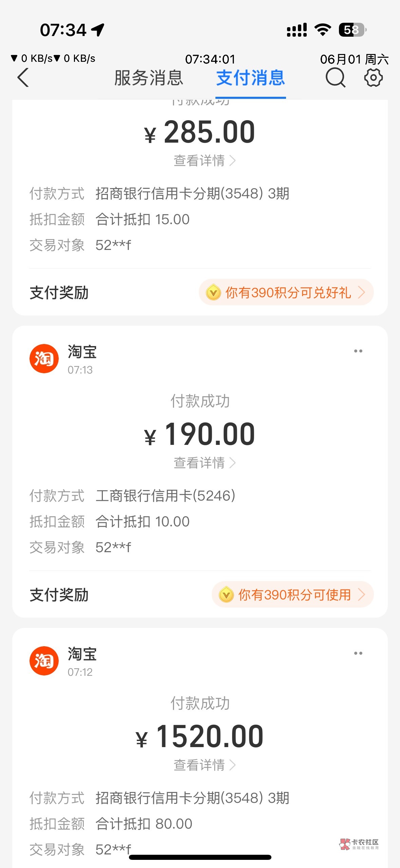Tap the battery indicator in status bar

click(353, 30)
